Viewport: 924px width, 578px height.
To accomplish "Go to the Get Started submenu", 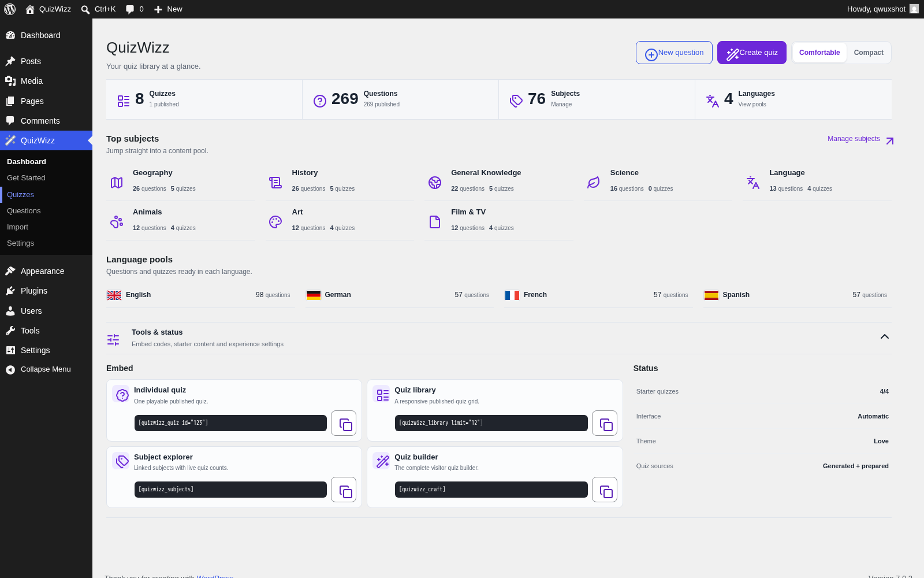I will coord(46,178).
